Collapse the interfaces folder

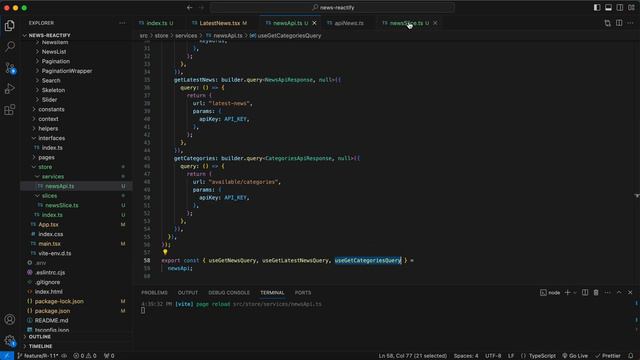(x=51, y=138)
